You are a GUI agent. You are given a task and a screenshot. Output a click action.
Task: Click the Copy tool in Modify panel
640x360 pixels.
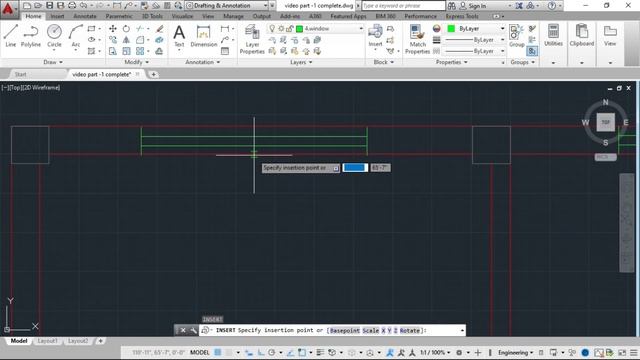(x=113, y=40)
